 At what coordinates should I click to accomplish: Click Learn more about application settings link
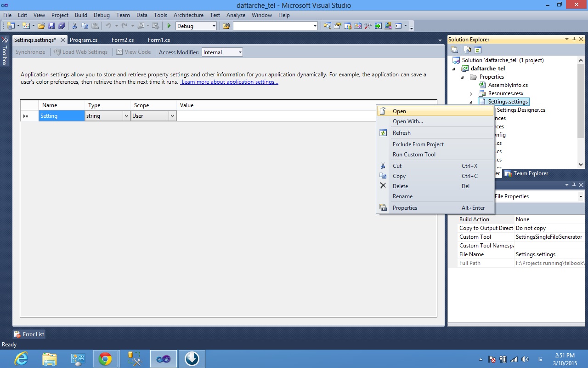230,82
